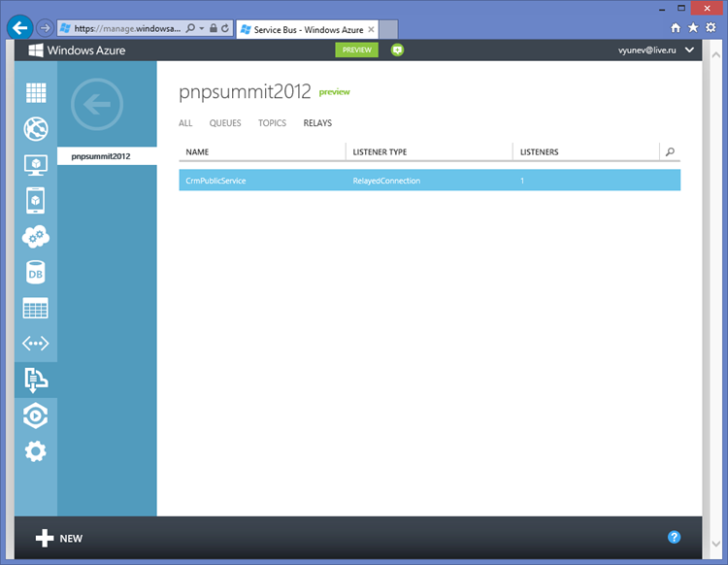
Task: Open browser Tools gear icon
Action: (x=711, y=28)
